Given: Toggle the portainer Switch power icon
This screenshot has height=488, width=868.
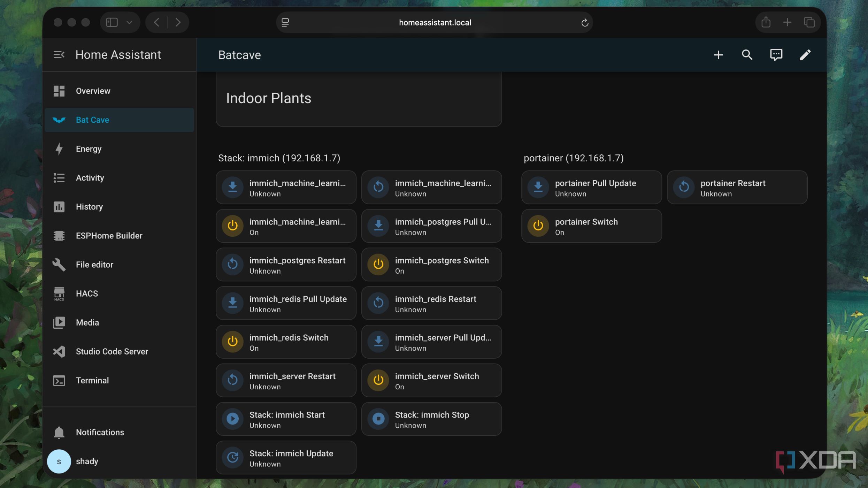Looking at the screenshot, I should (538, 226).
